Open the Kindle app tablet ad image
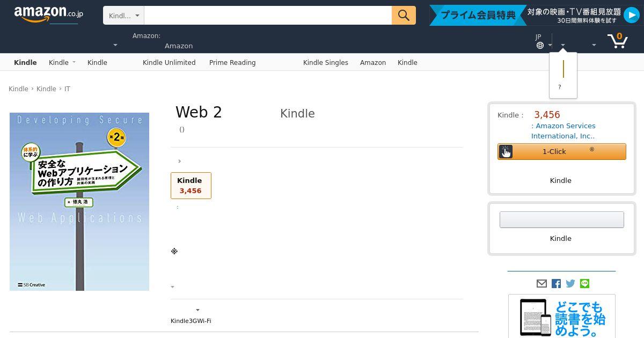This screenshot has height=338, width=644. click(562, 316)
